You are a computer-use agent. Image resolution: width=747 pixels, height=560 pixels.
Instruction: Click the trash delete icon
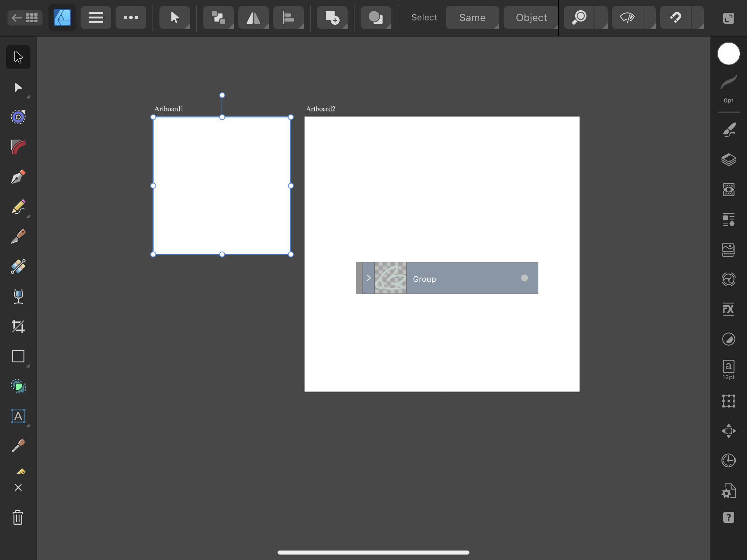[x=18, y=517]
